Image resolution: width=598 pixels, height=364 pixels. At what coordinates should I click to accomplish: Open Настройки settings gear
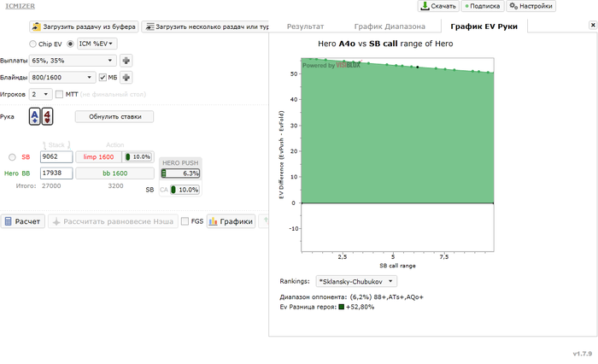point(531,6)
